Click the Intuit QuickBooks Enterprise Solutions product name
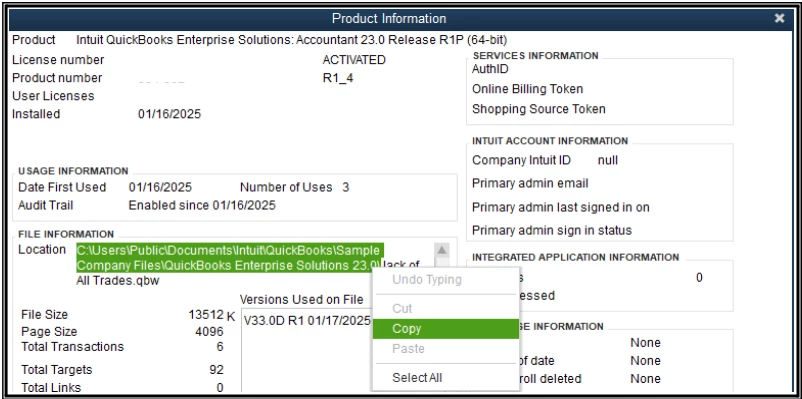Image resolution: width=802 pixels, height=399 pixels. (292, 40)
